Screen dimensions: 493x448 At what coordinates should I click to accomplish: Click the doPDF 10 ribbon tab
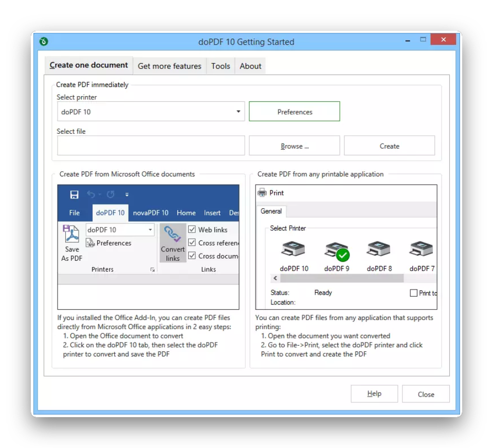tap(111, 213)
